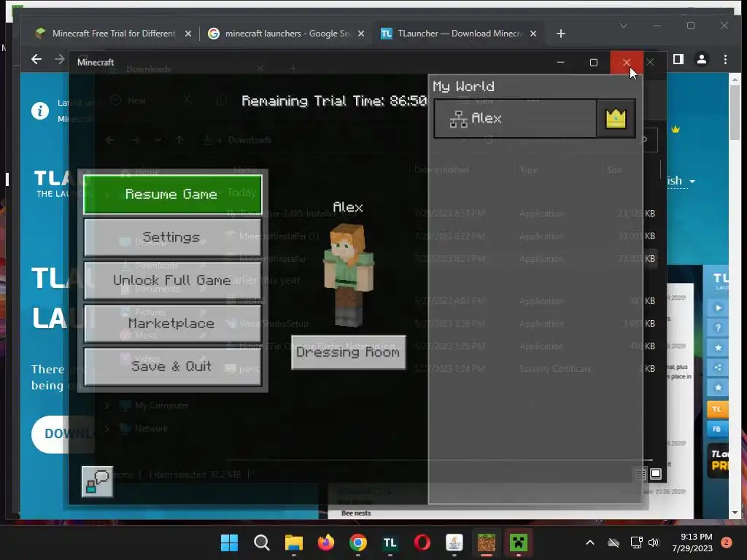
Task: Click the play icon in TLauncher sidebar
Action: (718, 308)
